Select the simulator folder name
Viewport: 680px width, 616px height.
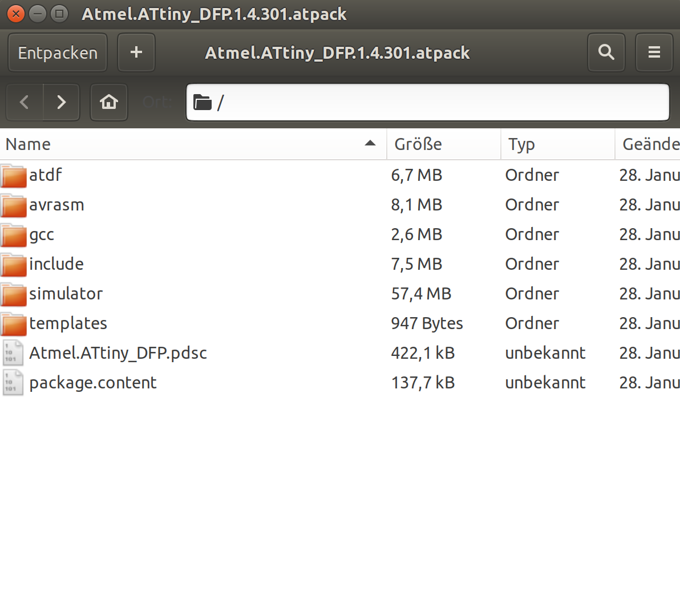pyautogui.click(x=66, y=294)
